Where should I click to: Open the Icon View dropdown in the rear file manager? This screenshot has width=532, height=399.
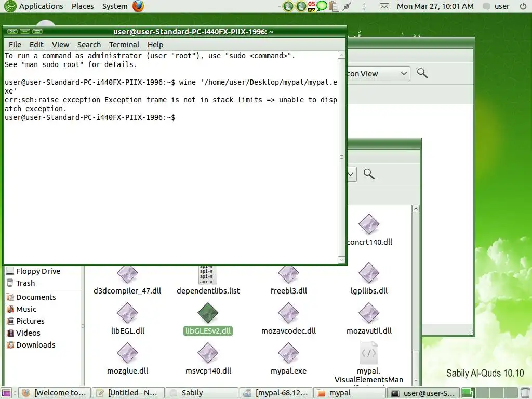378,74
